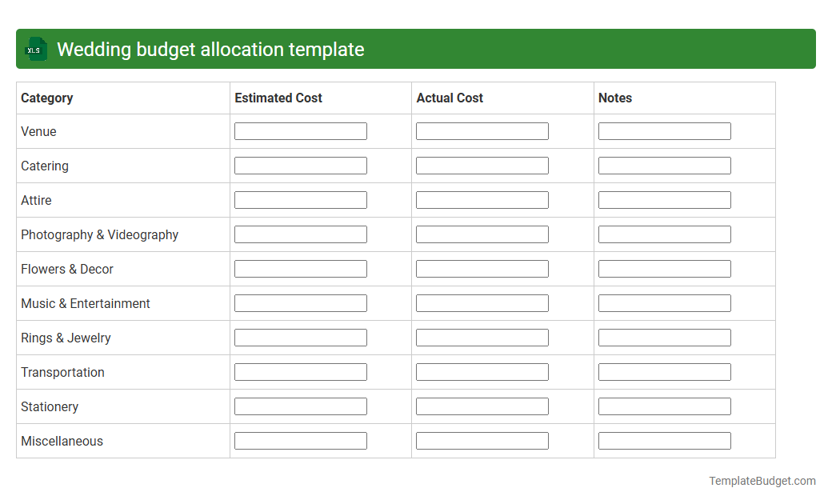Select the Miscellaneous notes field
This screenshot has width=832, height=504.
[664, 440]
